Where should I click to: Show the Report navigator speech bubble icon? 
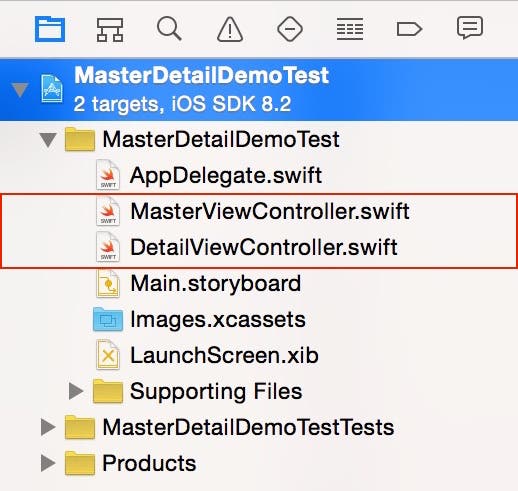pos(470,28)
